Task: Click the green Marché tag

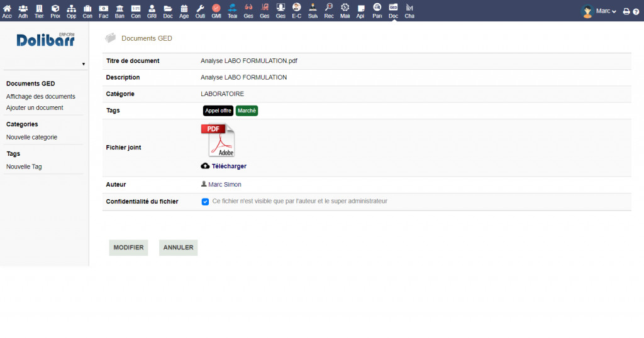Action: click(x=247, y=111)
